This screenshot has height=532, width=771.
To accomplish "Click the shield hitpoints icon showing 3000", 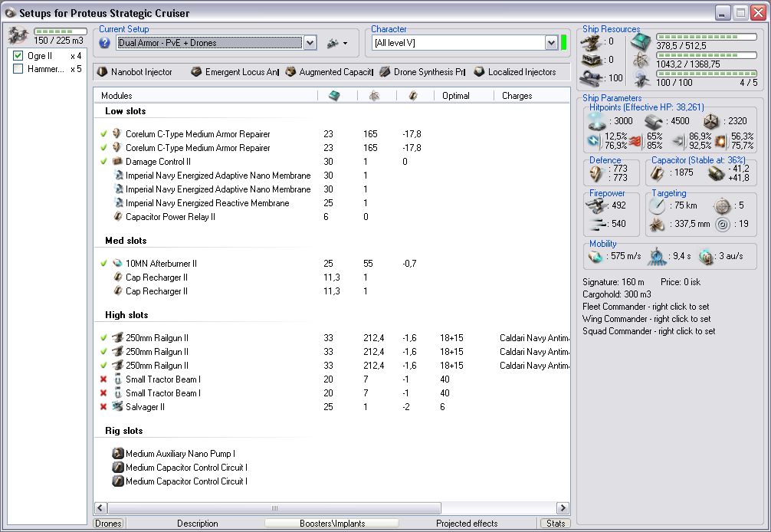I will (597, 121).
